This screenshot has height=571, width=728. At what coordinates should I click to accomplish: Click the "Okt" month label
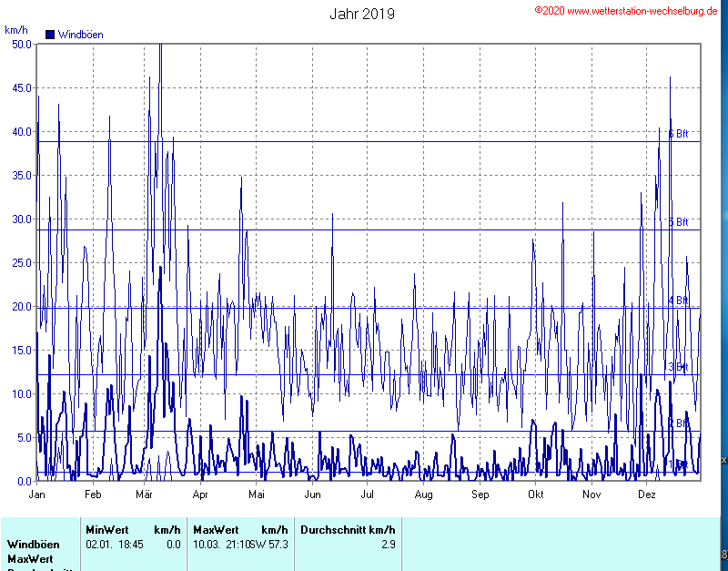[536, 495]
